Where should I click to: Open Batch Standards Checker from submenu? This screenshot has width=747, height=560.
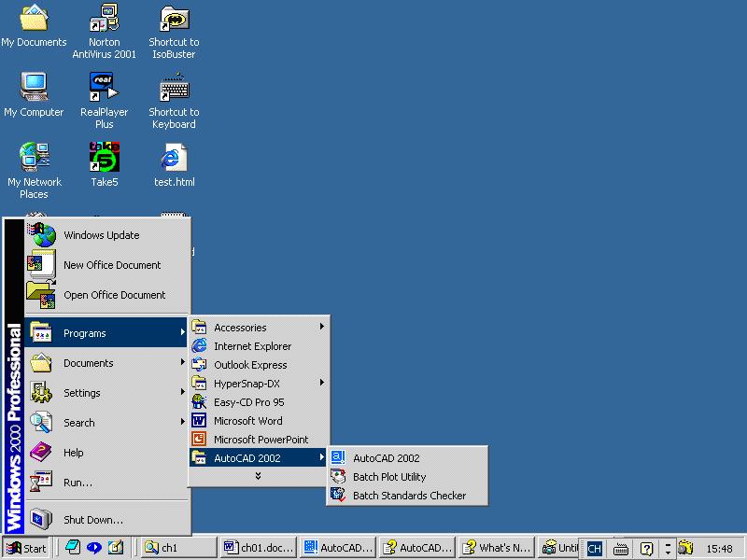point(407,495)
